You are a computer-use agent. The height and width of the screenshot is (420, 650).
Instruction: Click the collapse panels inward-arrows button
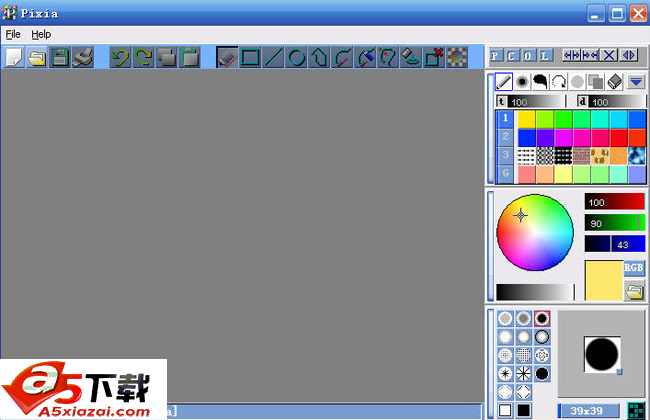(x=589, y=55)
